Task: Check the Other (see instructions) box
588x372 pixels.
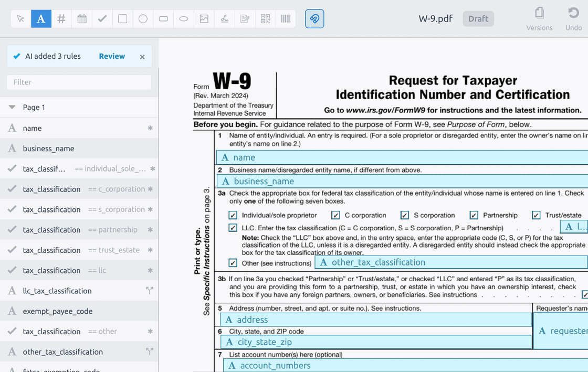Action: click(x=233, y=263)
